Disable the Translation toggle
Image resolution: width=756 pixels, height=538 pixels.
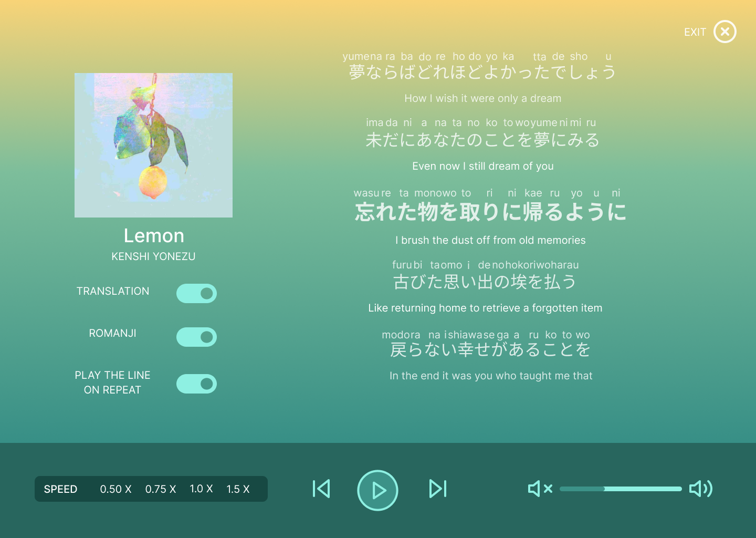196,294
